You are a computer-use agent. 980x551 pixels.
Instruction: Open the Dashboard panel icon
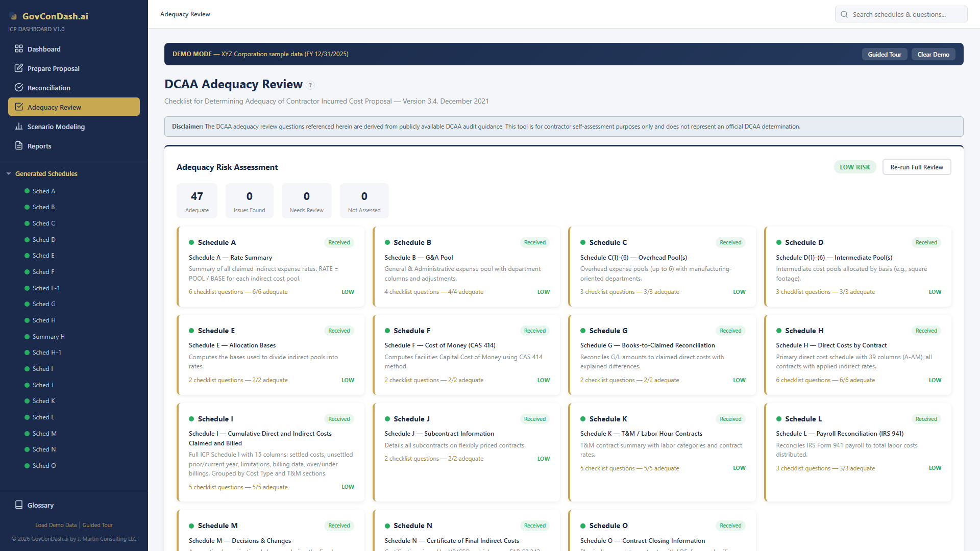click(x=19, y=49)
